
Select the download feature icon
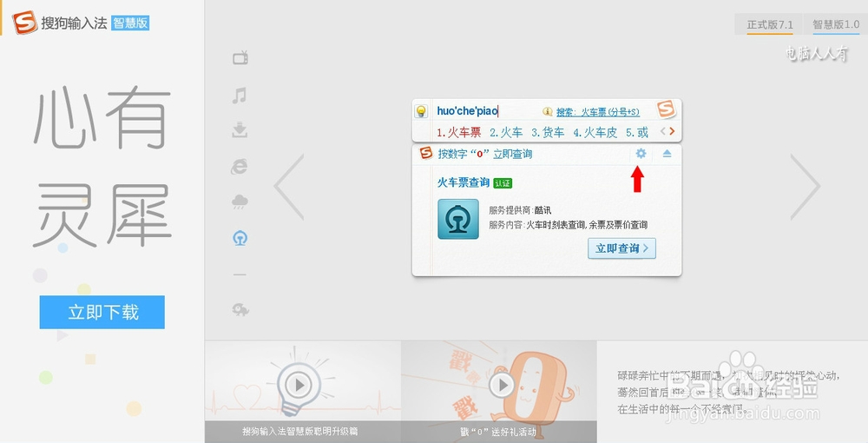[x=240, y=130]
